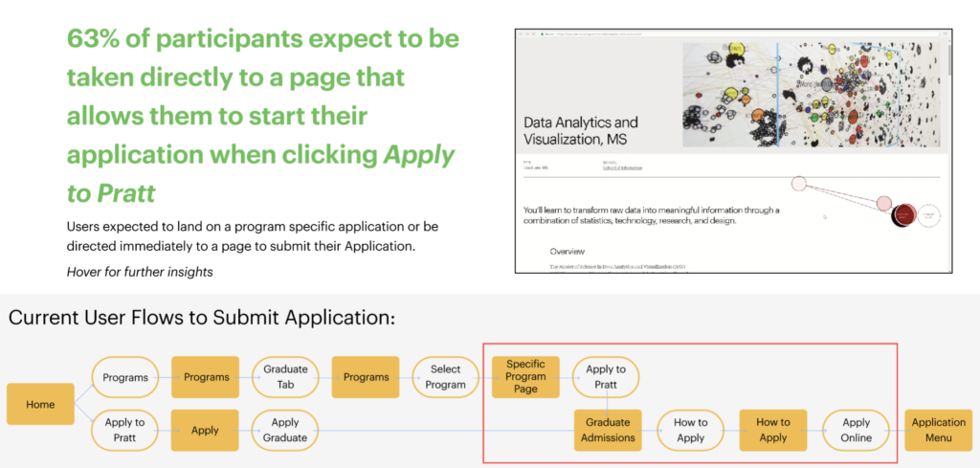This screenshot has width=980, height=468.
Task: Click the outlined How to Apply oval
Action: [x=691, y=431]
